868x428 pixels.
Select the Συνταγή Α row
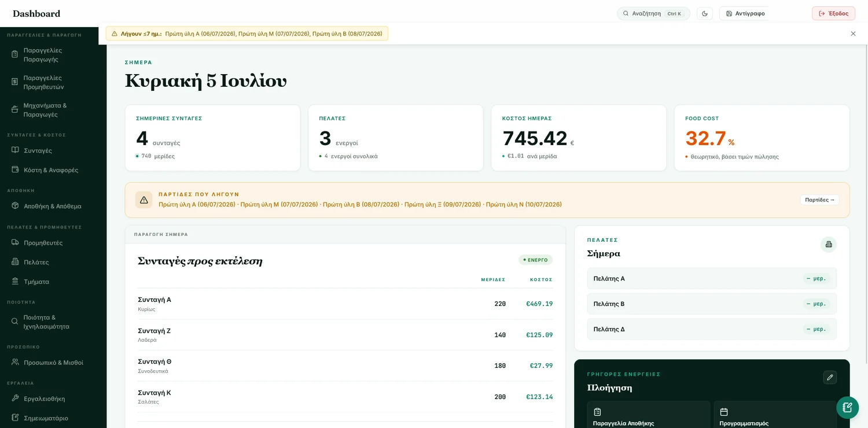click(345, 304)
